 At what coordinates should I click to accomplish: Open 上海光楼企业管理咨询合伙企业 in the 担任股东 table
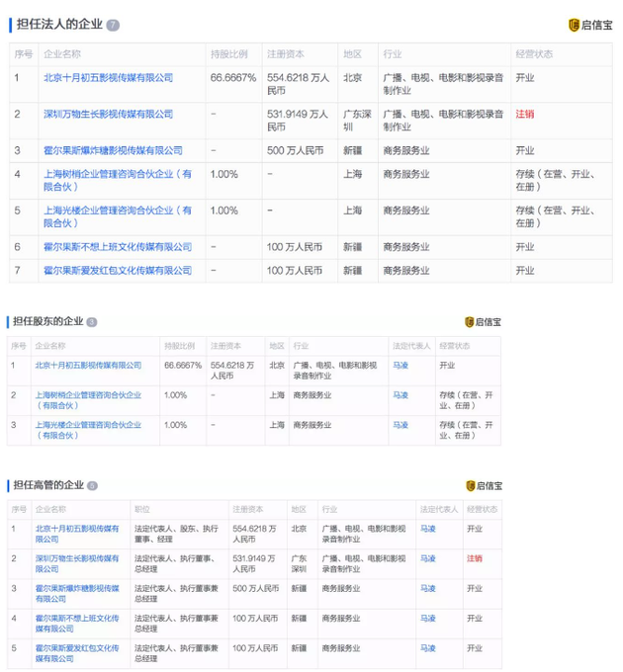coord(88,430)
